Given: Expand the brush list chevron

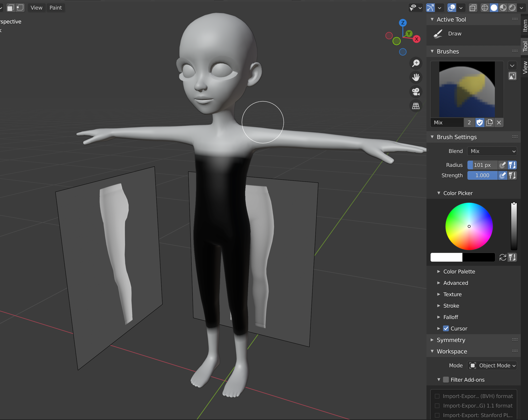Looking at the screenshot, I should [x=512, y=66].
